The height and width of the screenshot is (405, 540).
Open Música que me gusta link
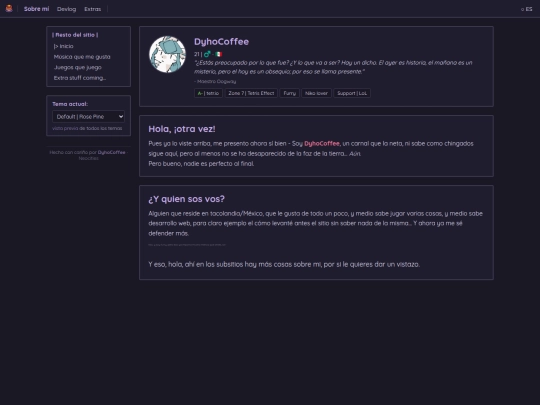(82, 57)
